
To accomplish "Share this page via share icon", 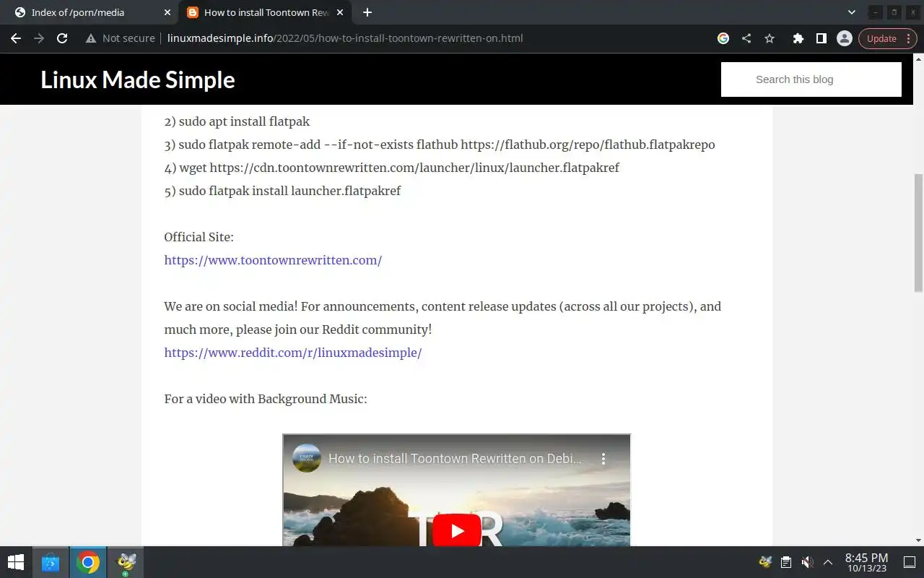I will coord(746,38).
